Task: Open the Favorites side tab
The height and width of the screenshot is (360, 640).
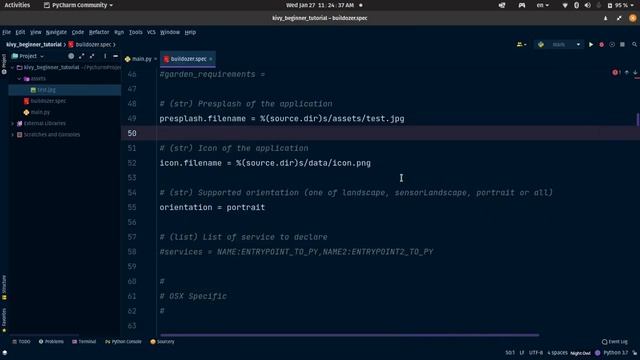Action: [4, 320]
